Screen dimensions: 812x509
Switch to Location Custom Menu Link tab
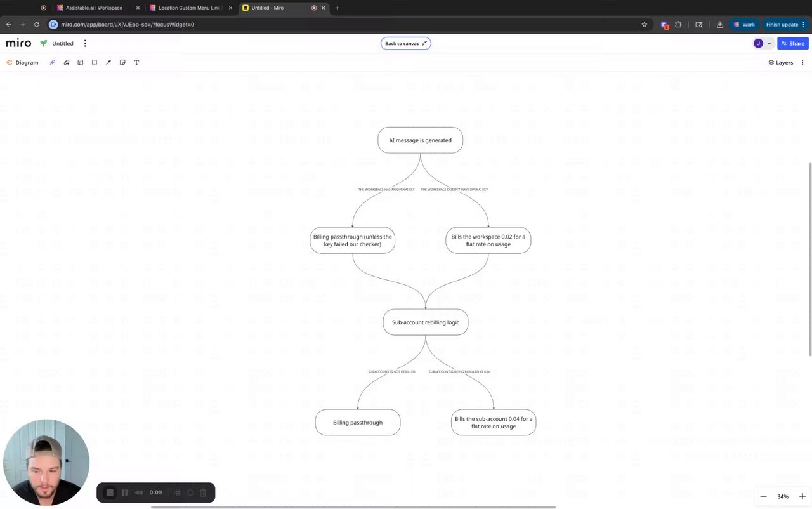pos(189,8)
